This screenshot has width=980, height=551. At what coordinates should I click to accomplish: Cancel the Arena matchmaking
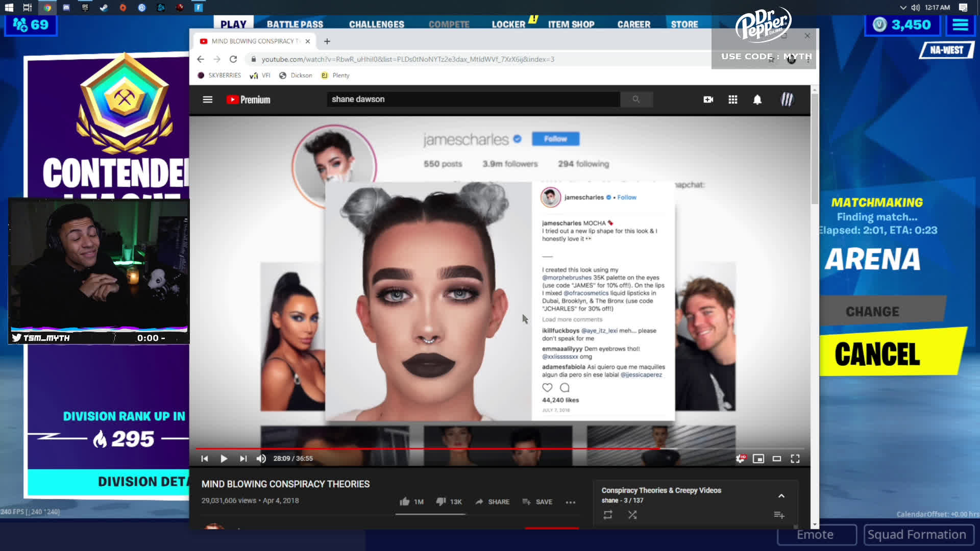coord(877,354)
